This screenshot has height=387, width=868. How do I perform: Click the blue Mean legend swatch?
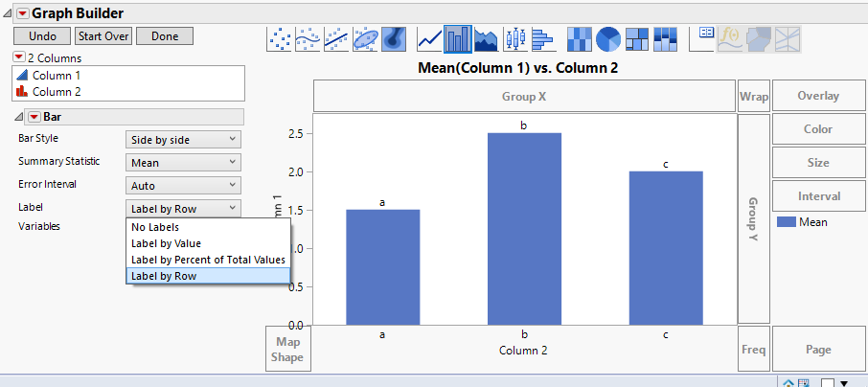click(787, 222)
